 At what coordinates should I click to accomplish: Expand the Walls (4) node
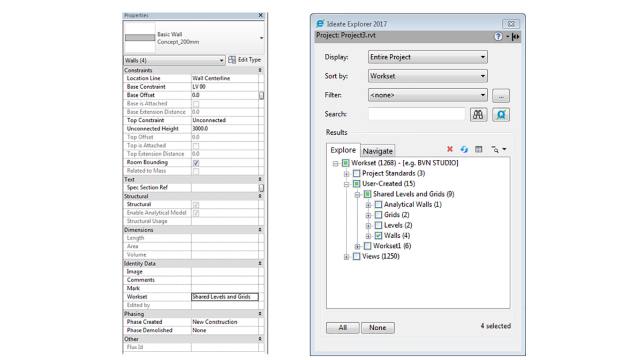tap(368, 236)
